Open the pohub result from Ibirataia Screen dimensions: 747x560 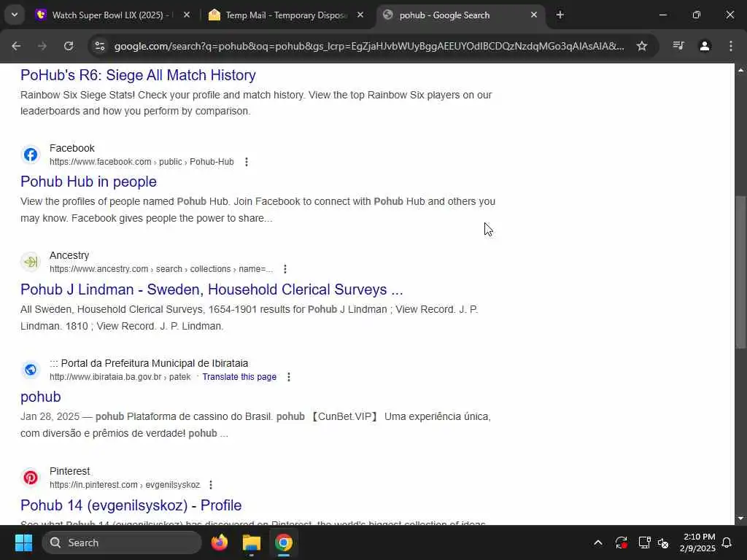[41, 397]
